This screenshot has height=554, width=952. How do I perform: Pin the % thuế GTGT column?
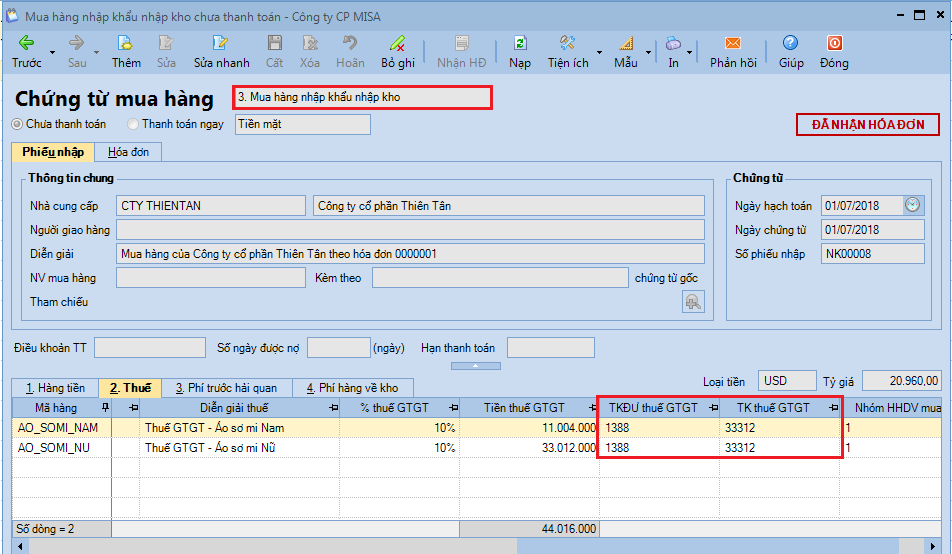pos(453,407)
